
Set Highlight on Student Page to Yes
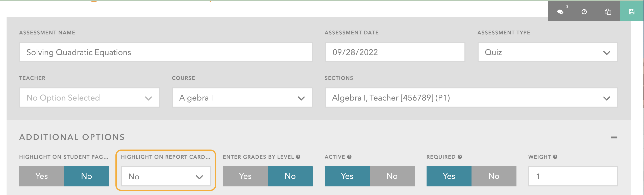[x=42, y=176]
